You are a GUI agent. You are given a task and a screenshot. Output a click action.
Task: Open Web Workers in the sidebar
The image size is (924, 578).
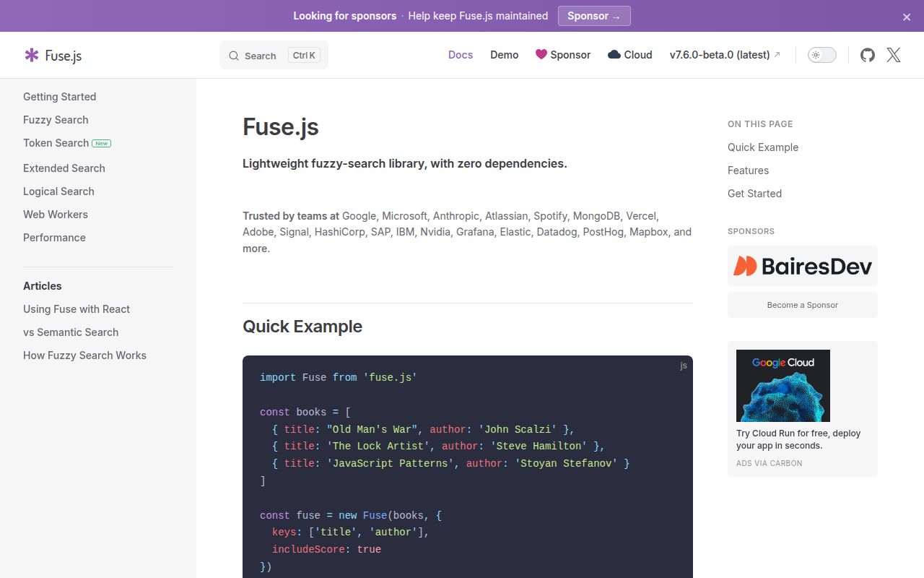(x=56, y=215)
